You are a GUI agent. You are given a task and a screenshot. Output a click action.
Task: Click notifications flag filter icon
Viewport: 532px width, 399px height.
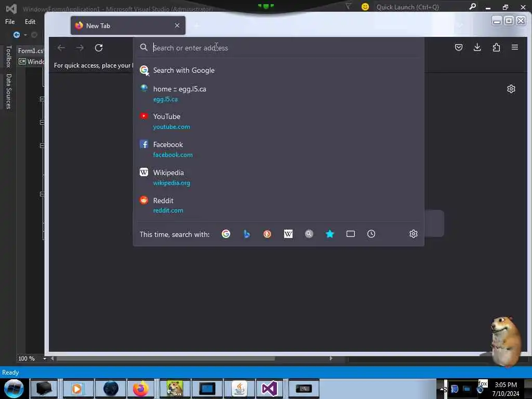tap(348, 6)
